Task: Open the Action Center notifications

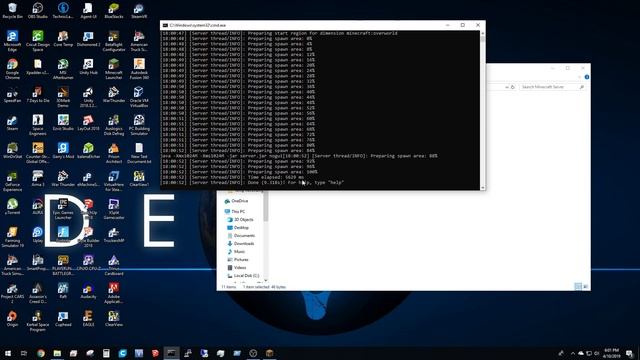Action: click(x=630, y=353)
